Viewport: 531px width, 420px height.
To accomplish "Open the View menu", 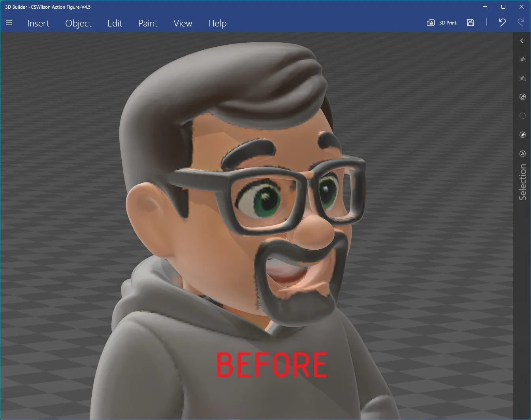I will (x=183, y=23).
